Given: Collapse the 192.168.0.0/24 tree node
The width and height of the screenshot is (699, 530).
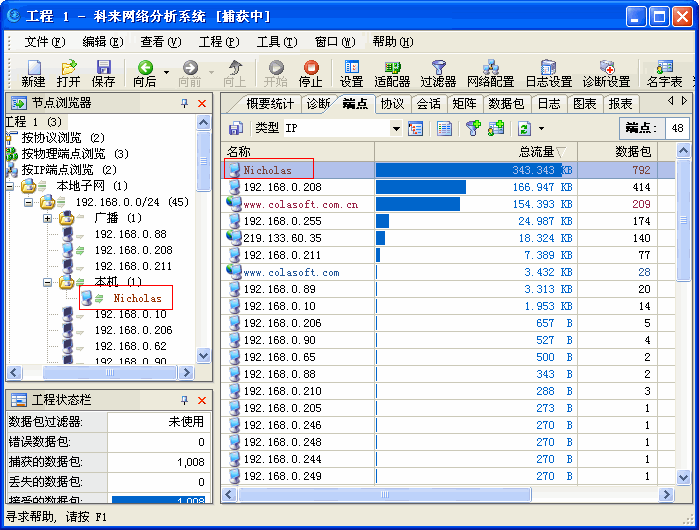Looking at the screenshot, I should 29,202.
